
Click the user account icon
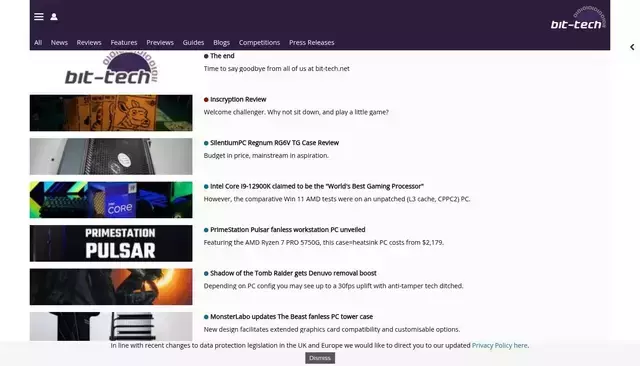point(54,17)
